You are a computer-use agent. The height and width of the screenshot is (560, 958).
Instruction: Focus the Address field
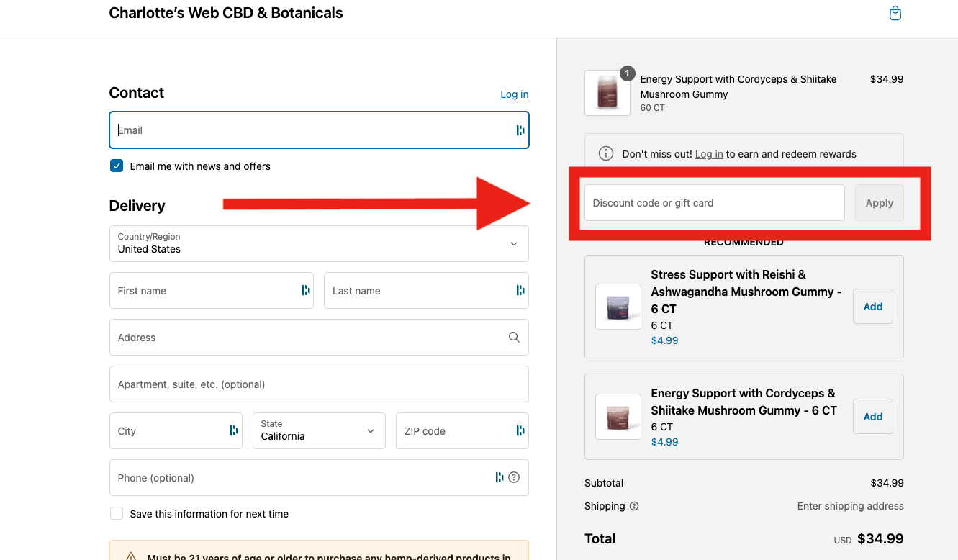point(319,337)
